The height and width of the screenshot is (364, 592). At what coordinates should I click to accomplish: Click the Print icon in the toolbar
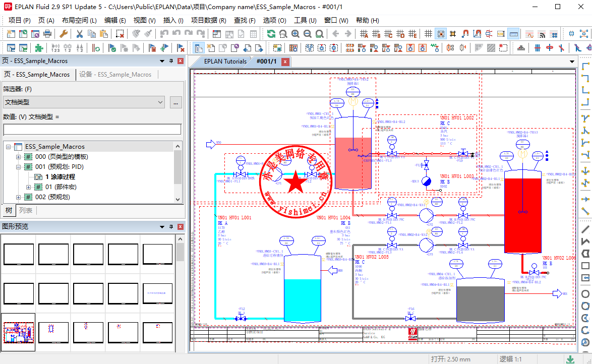47,34
